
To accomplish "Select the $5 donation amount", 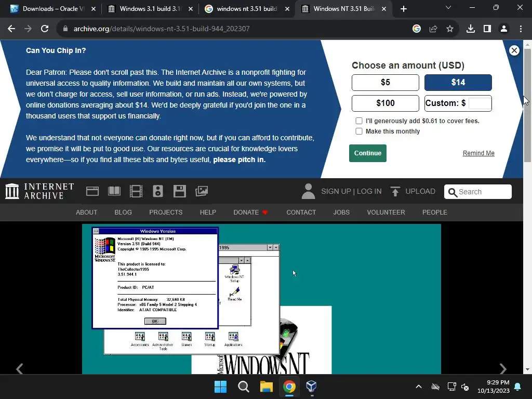I will pos(385,83).
